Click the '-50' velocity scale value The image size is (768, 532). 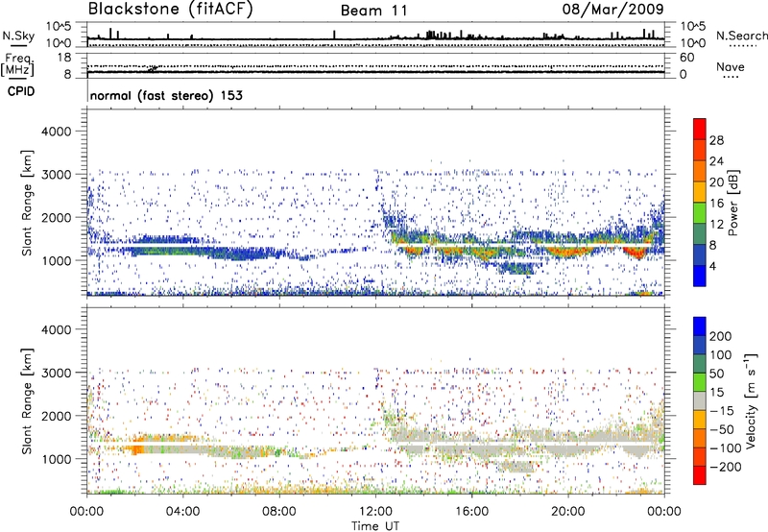(721, 429)
